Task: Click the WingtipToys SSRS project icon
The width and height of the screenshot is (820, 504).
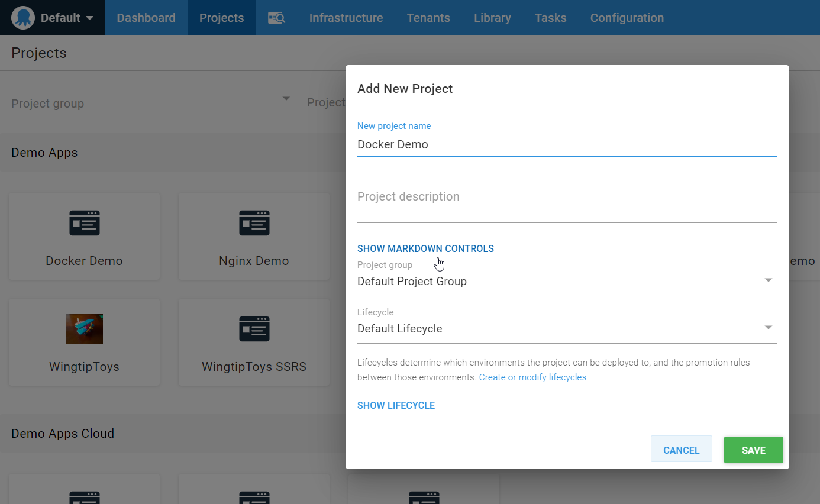Action: [254, 329]
